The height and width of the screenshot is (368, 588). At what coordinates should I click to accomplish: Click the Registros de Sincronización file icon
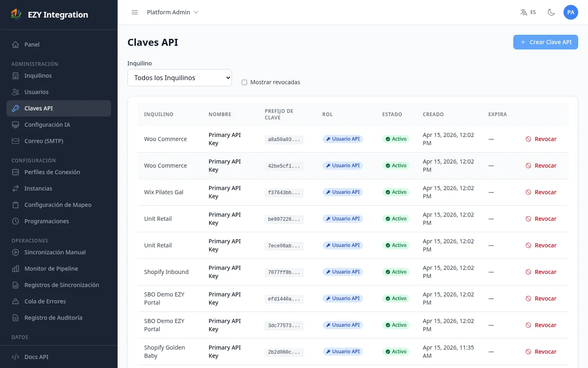click(16, 285)
